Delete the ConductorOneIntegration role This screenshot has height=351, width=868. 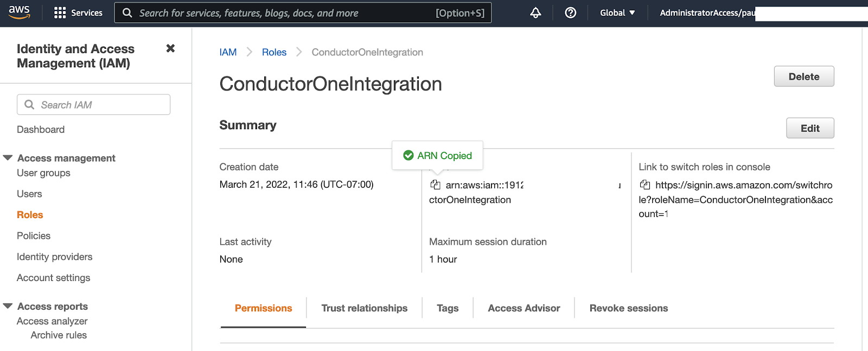tap(803, 76)
